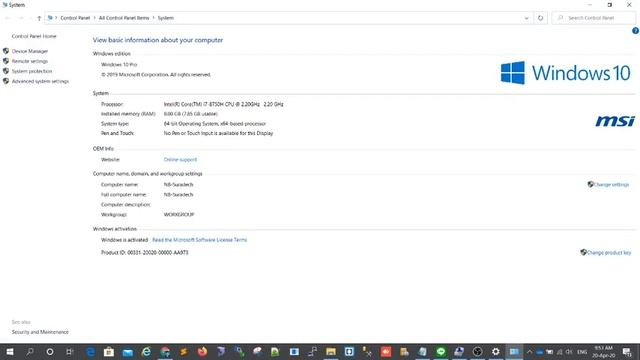This screenshot has height=360, width=640.
Task: Click the help question mark icon
Action: click(635, 31)
